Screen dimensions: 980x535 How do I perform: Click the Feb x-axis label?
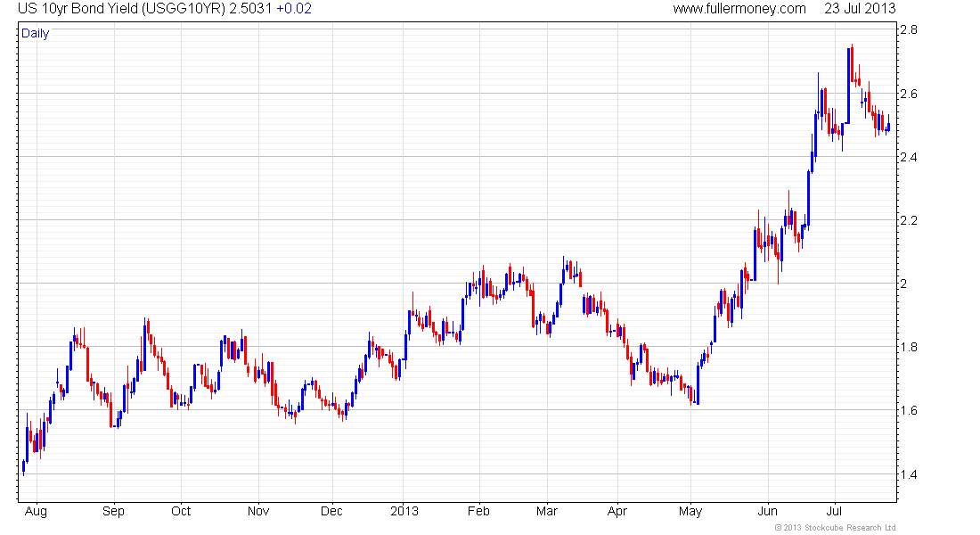click(478, 511)
